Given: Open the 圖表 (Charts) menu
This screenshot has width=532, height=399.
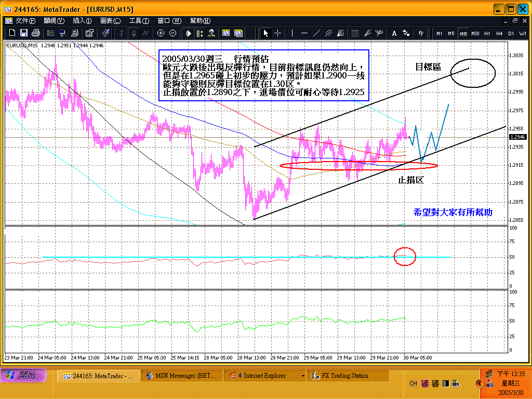Looking at the screenshot, I should tap(110, 21).
